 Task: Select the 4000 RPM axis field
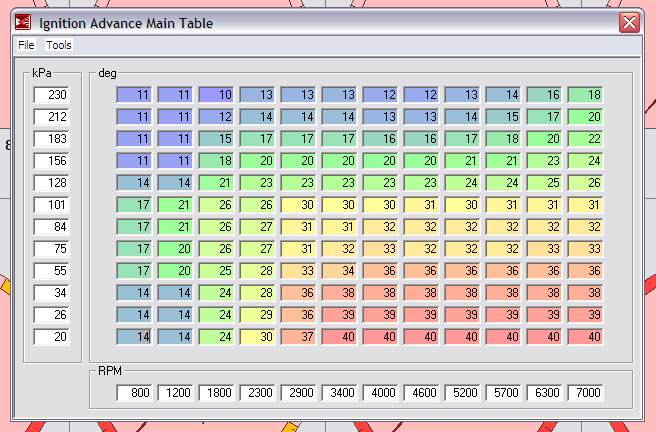[x=380, y=393]
